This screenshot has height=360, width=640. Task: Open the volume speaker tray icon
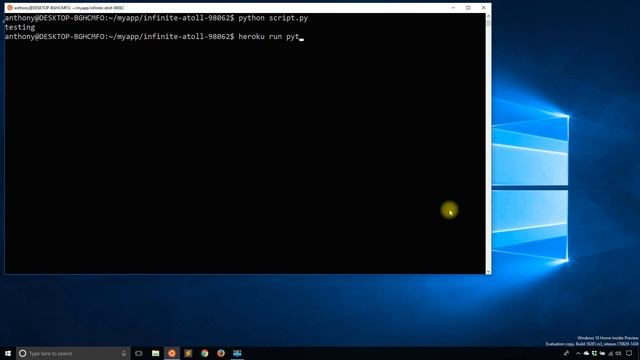tap(618, 353)
